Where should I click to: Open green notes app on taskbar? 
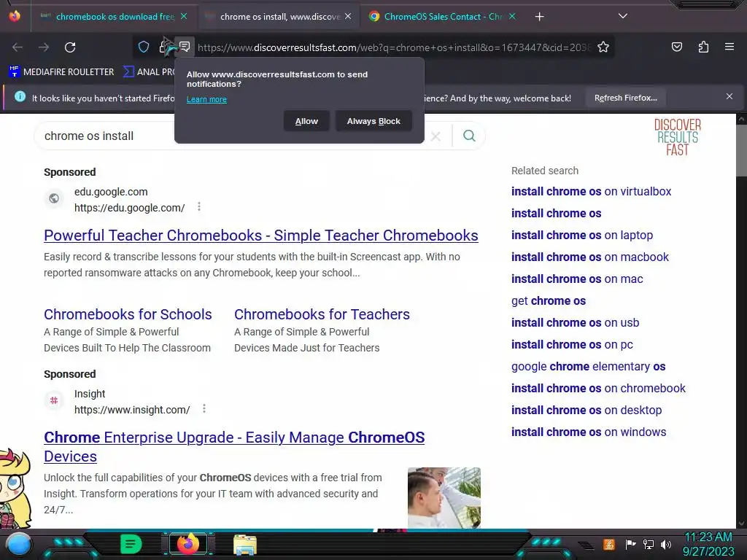coord(131,544)
